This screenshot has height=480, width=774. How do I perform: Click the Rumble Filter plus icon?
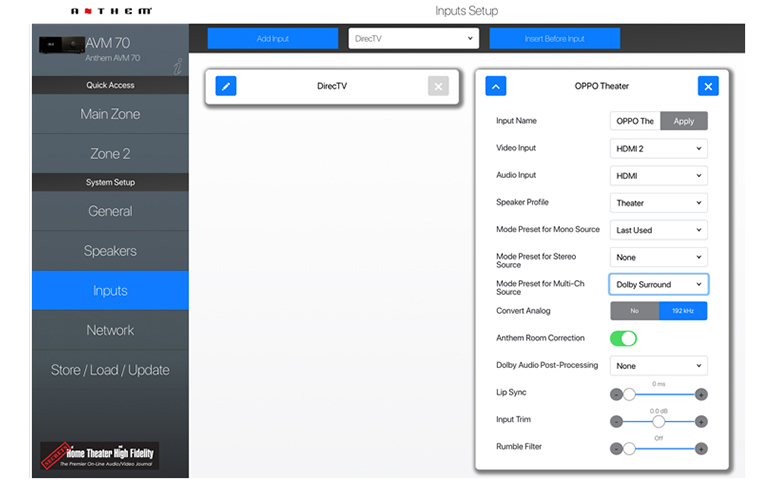[x=701, y=448]
